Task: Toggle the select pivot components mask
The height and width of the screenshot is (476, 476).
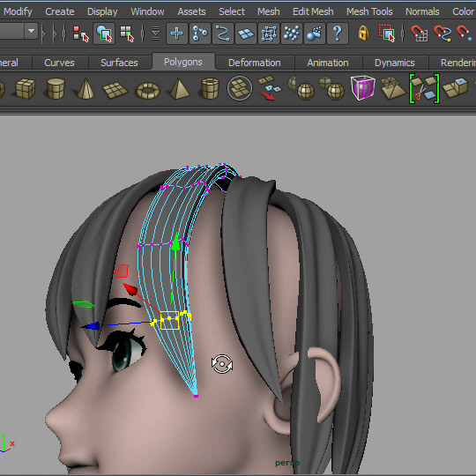Action: pos(292,33)
